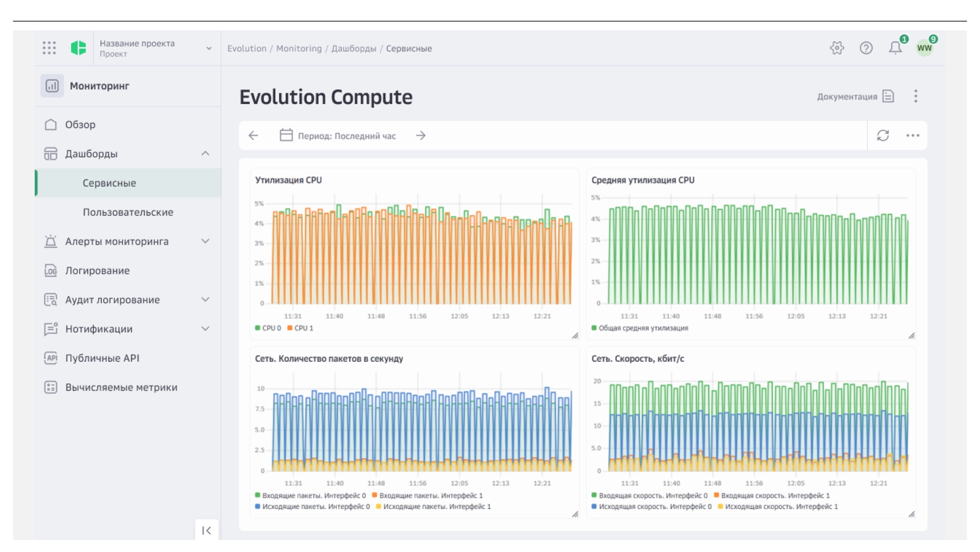Open the project selector dropdown
Viewport: 980px width, 552px height.
(156, 48)
